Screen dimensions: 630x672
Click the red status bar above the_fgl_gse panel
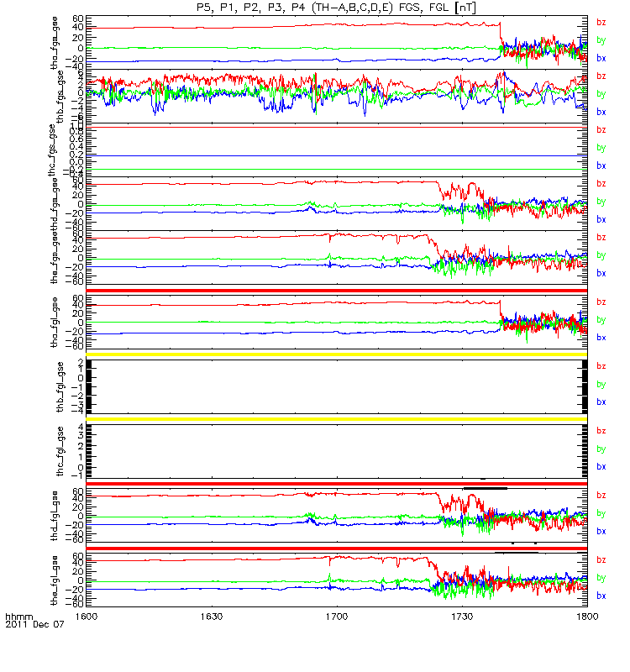pos(337,549)
